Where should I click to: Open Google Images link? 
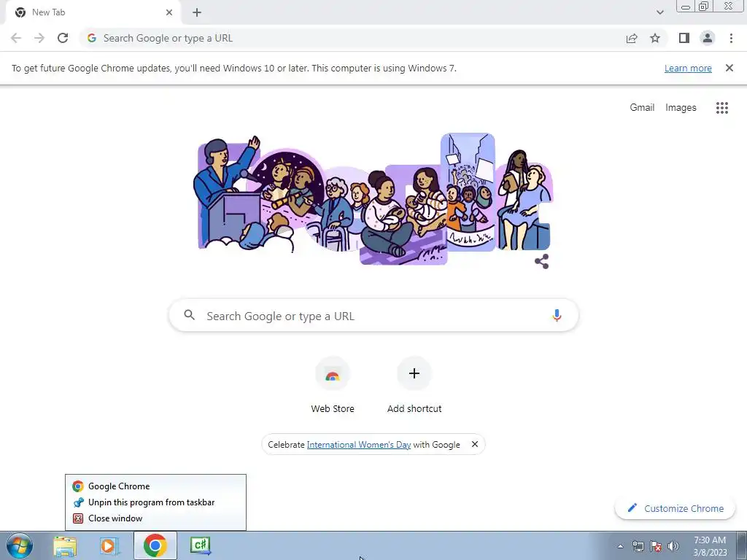click(681, 108)
